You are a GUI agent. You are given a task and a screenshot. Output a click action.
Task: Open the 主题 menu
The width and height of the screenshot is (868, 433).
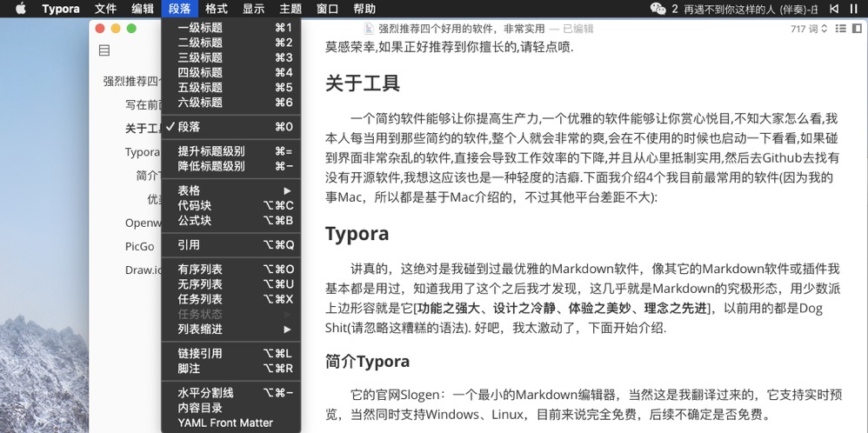coord(290,9)
